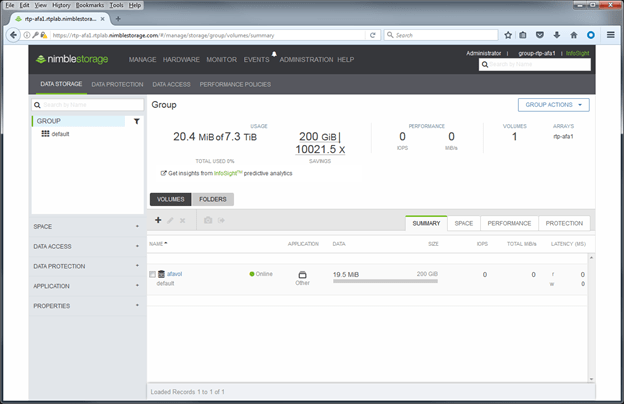
Task: Add a new volume with the plus icon
Action: (158, 220)
